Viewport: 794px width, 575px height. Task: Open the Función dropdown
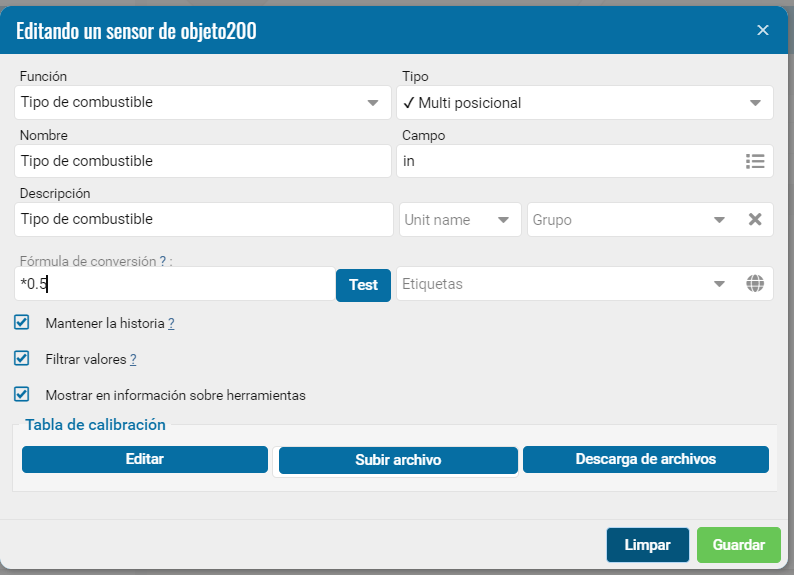tap(203, 102)
